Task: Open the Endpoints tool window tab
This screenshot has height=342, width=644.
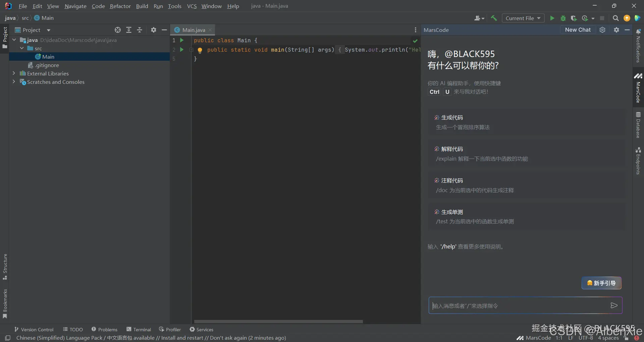Action: click(638, 161)
